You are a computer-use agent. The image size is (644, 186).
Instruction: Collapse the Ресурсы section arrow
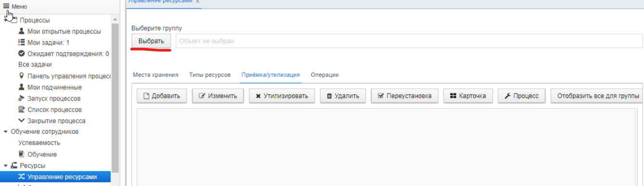(6, 166)
